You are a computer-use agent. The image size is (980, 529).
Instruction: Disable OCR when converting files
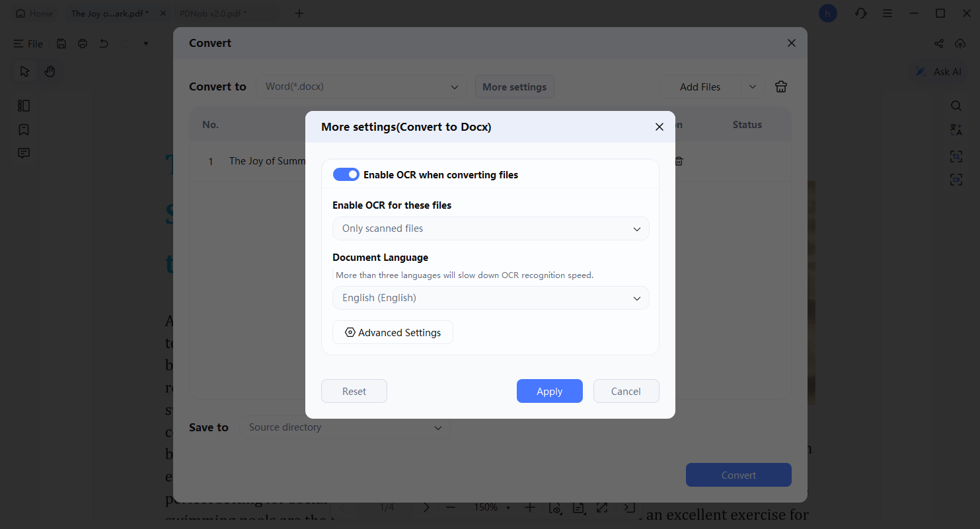click(346, 174)
